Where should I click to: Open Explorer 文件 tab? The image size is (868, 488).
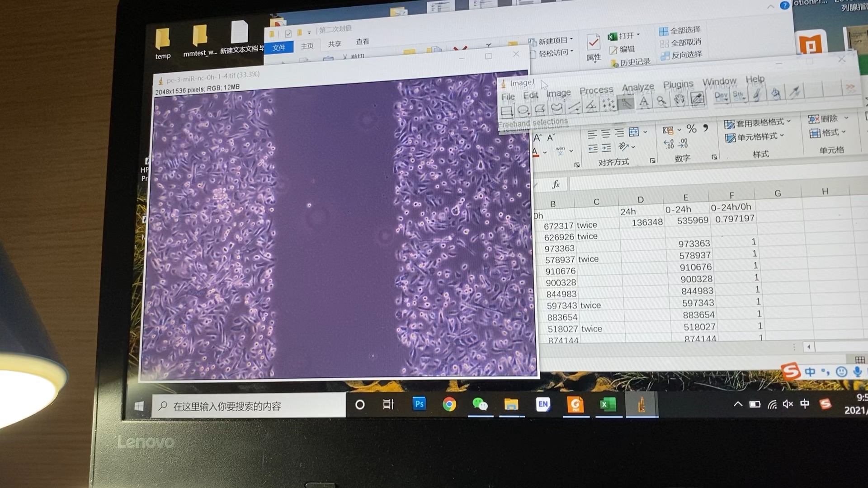279,47
